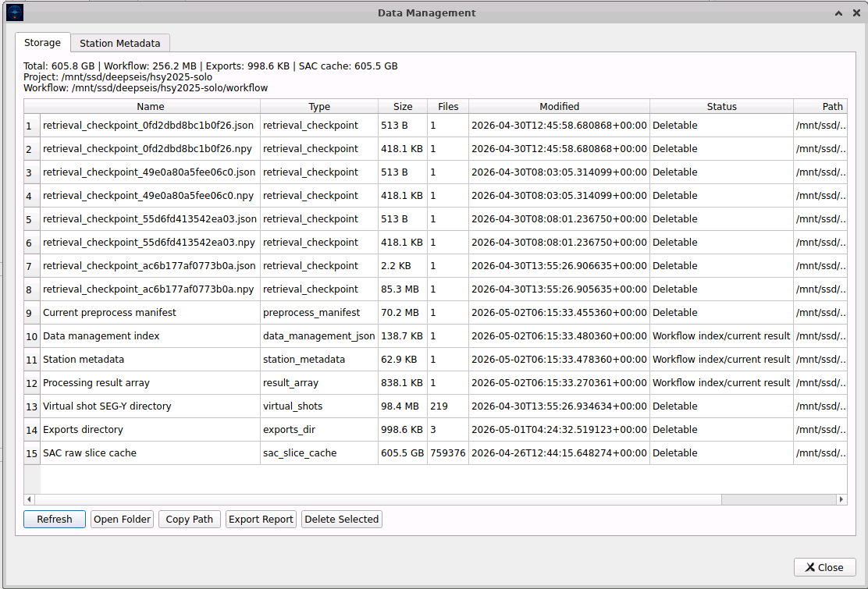The height and width of the screenshot is (589, 868).
Task: Sort table by Files column header
Action: [x=448, y=107]
